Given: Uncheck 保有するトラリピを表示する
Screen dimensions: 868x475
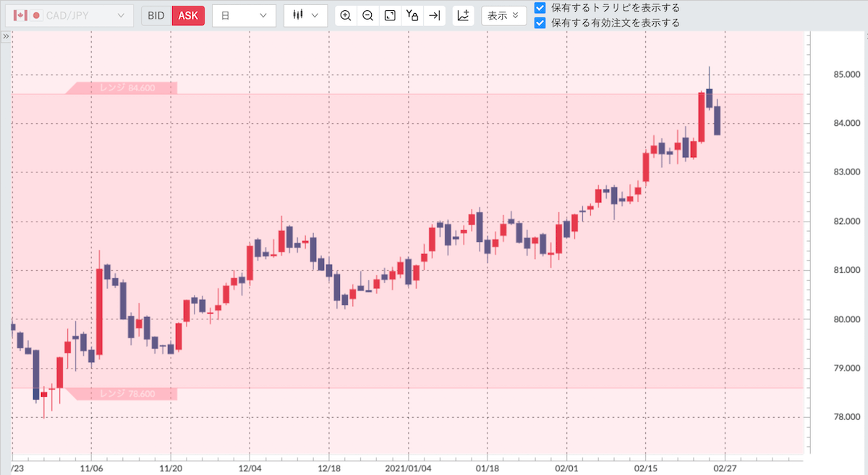Looking at the screenshot, I should click(540, 8).
